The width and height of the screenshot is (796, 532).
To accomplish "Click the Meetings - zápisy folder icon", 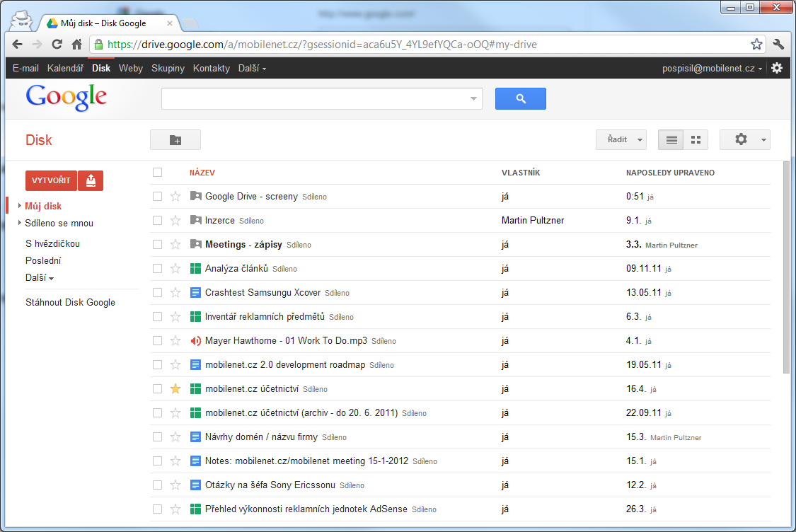I will pyautogui.click(x=196, y=244).
